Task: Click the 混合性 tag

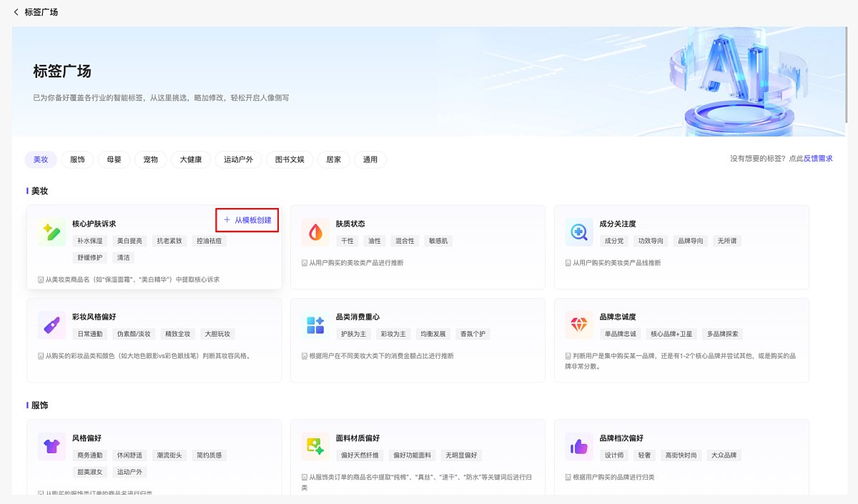Action: 405,241
